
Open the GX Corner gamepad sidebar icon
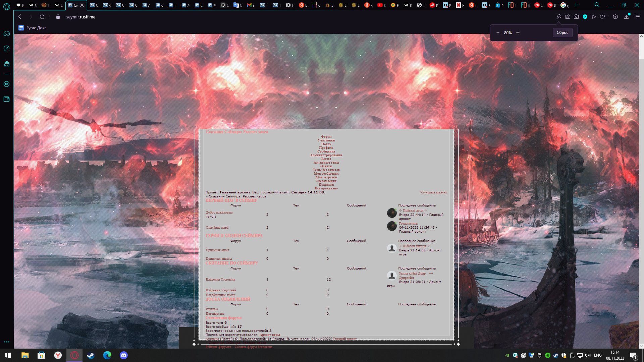[x=7, y=34]
